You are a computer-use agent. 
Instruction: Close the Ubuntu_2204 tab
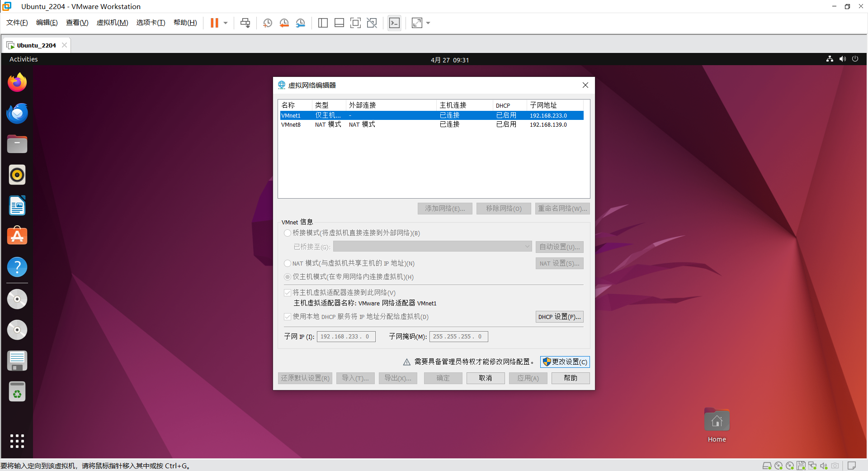click(x=65, y=45)
